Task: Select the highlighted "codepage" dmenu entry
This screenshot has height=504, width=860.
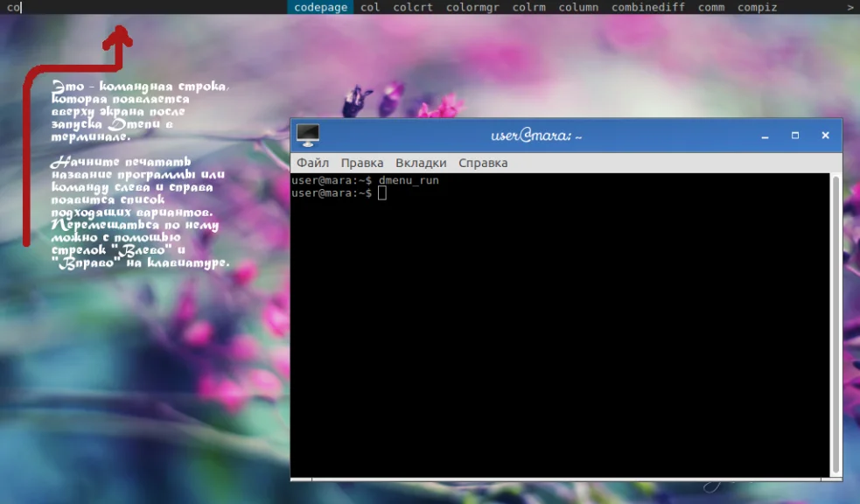Action: pos(321,7)
